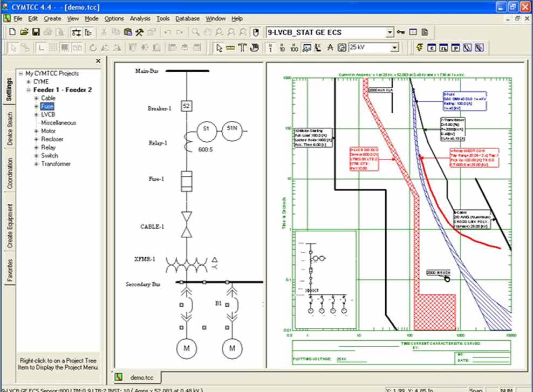Toggle the embedded diagram picture icon
This screenshot has width=533, height=392.
click(306, 48)
